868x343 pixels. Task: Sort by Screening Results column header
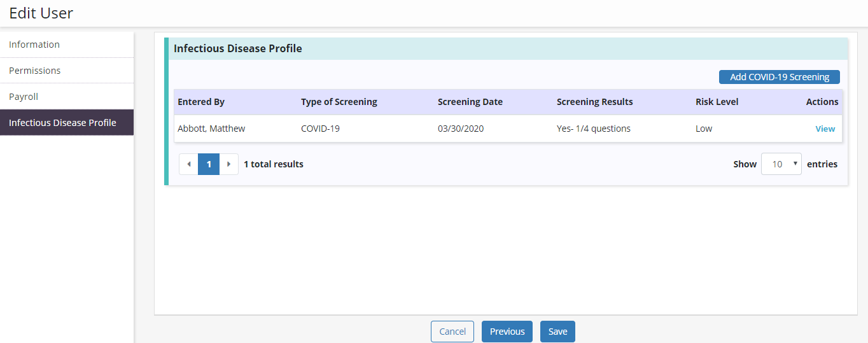tap(594, 102)
